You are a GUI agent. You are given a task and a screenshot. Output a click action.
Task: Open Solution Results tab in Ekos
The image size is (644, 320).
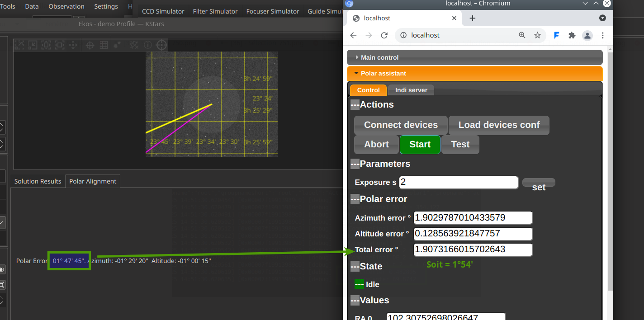(38, 181)
